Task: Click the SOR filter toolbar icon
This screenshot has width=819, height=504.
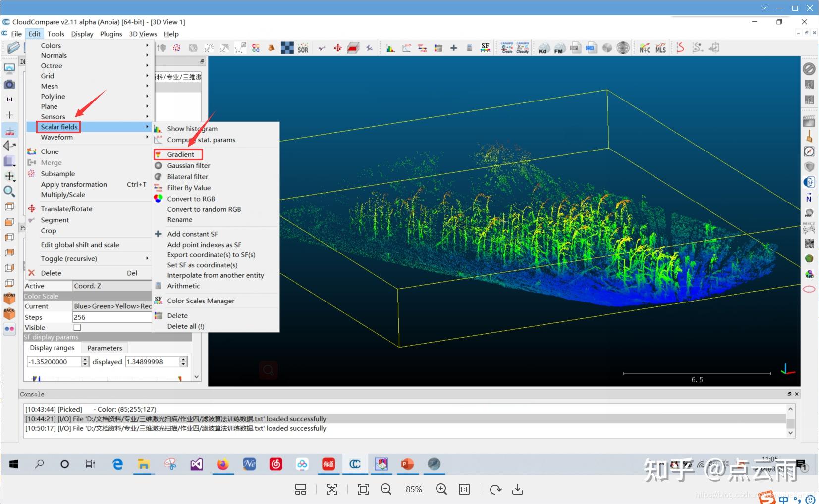Action: [303, 48]
